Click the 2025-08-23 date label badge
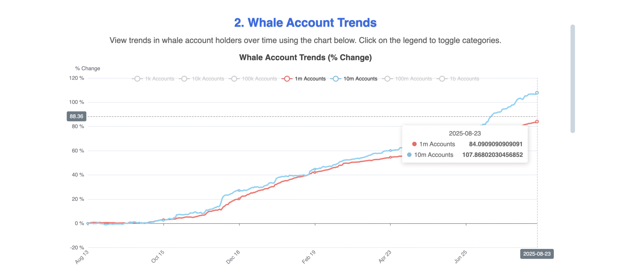 pos(537,254)
